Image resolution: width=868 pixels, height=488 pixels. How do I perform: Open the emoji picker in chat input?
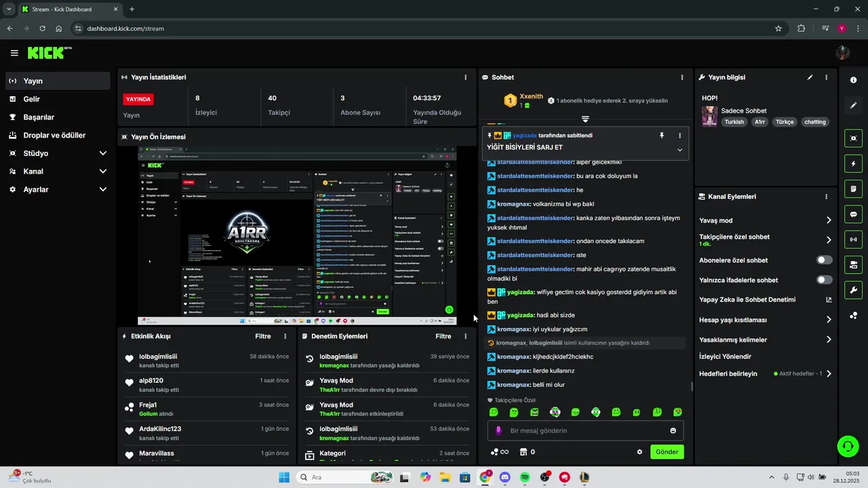click(x=673, y=430)
